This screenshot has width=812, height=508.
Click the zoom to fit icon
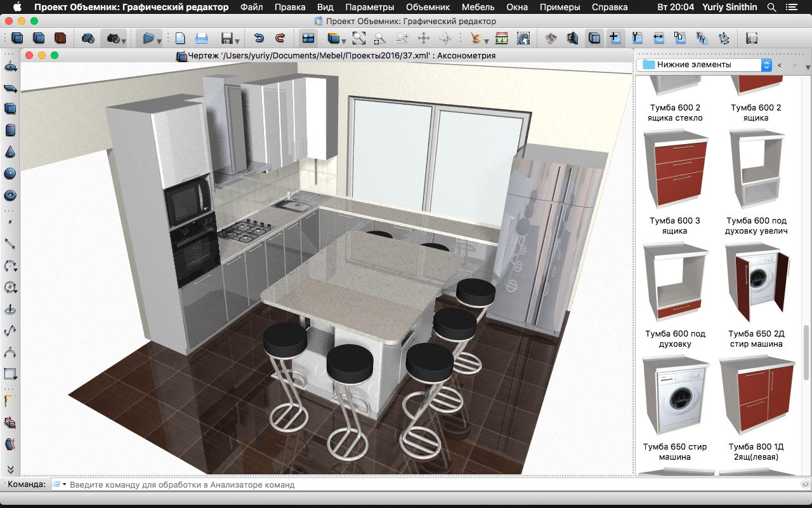359,38
